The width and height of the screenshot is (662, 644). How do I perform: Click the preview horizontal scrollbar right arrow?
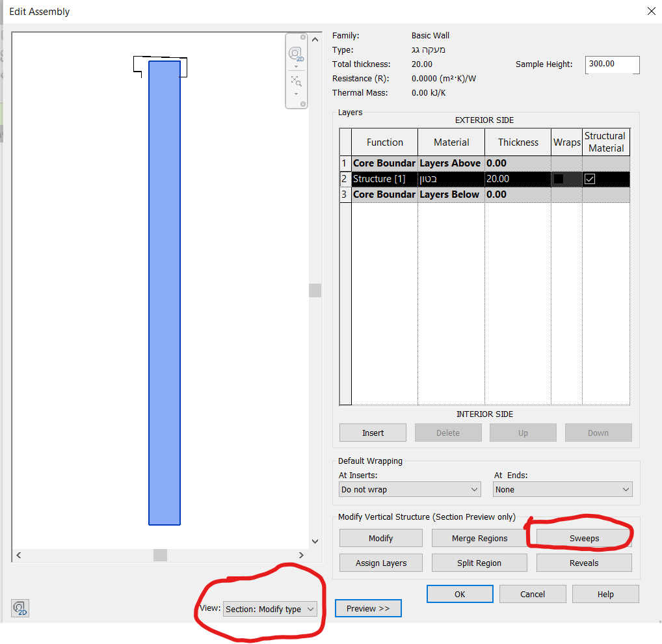coord(301,555)
